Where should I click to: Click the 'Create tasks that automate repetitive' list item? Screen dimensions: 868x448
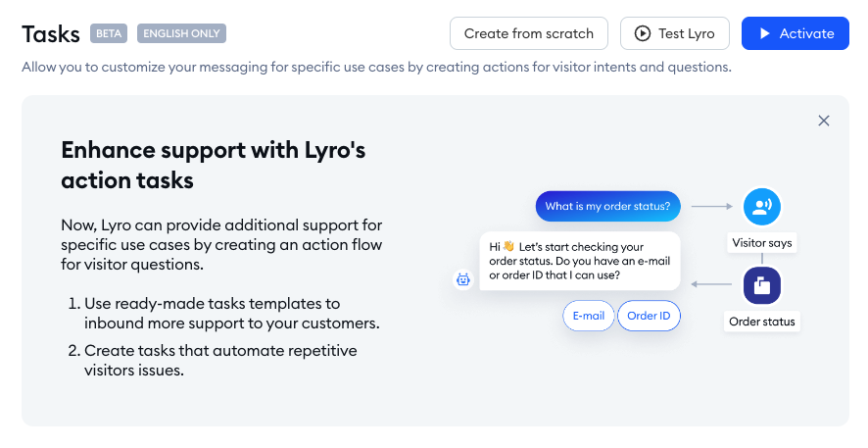point(213,360)
